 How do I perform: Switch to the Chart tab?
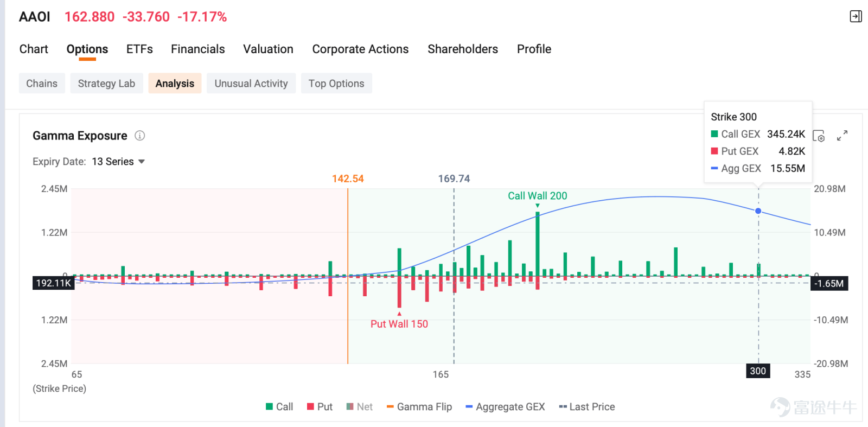pos(34,49)
